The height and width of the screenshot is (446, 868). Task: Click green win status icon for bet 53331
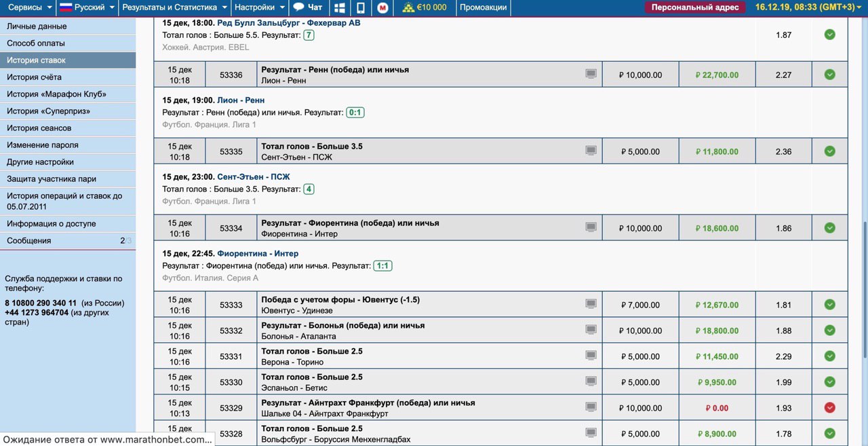coord(829,356)
